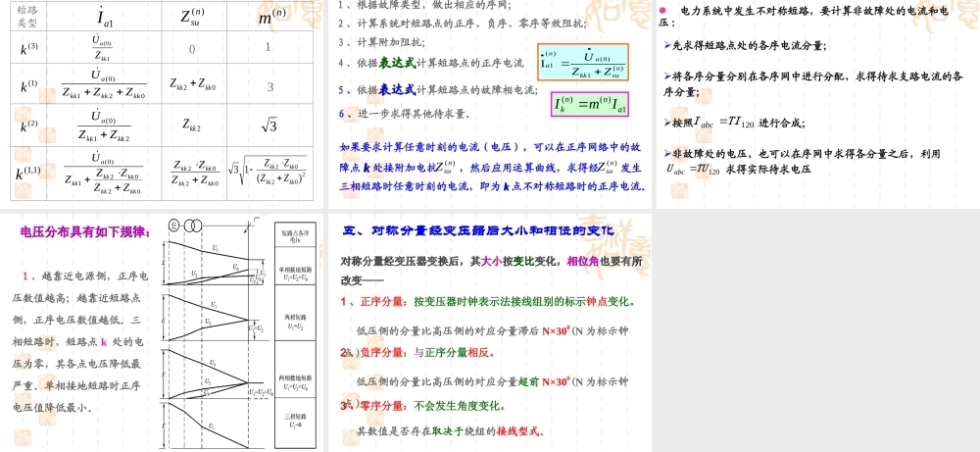Viewport: 980px width, 452px height.
Task: Click the title '五、对称分量经变压器后大小和相位的变化'
Action: click(x=479, y=231)
